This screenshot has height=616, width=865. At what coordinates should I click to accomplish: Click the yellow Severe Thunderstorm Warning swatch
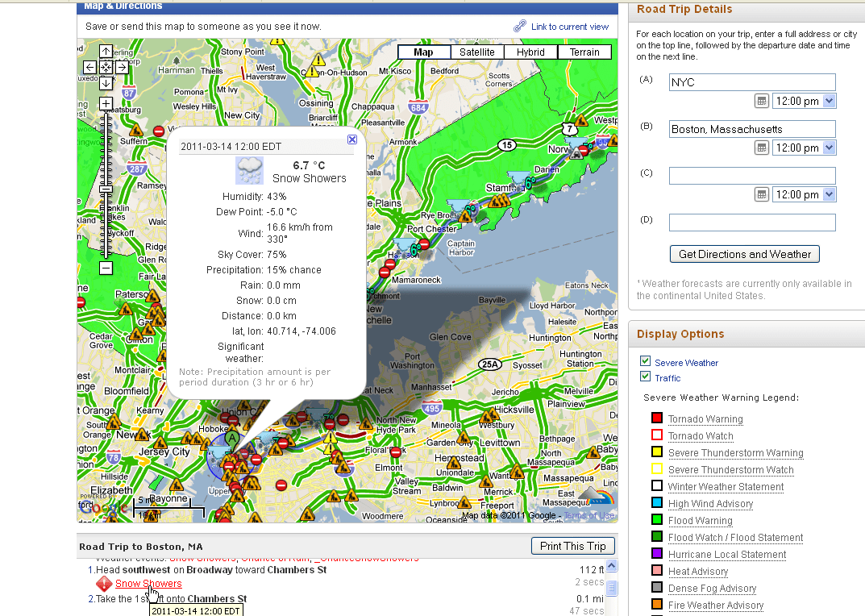point(656,452)
